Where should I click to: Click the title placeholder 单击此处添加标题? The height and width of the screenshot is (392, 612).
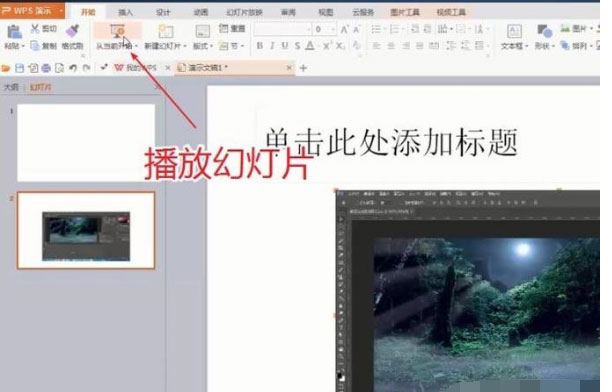[x=391, y=142]
